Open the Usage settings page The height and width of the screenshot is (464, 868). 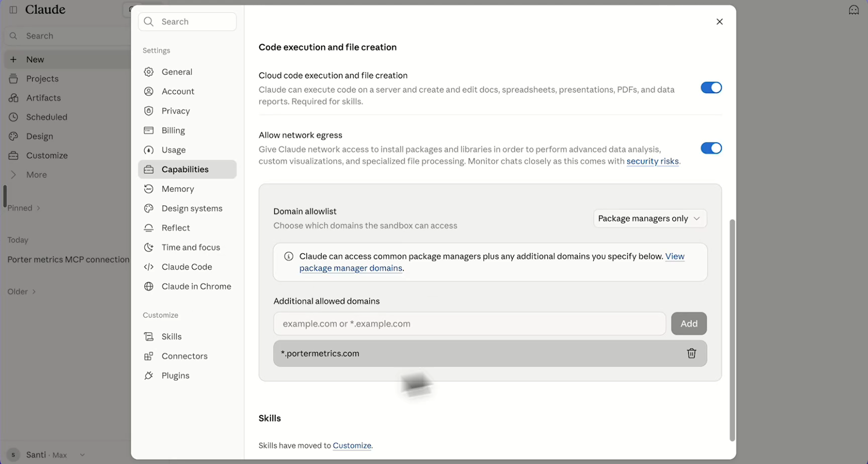(x=187, y=150)
